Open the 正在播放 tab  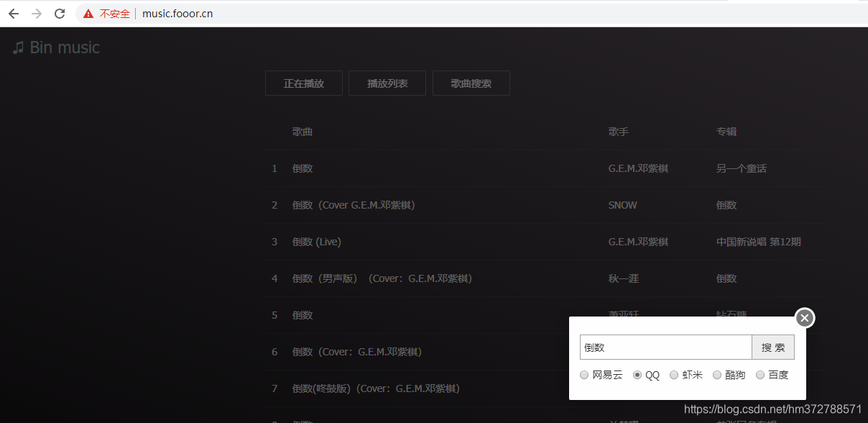click(304, 83)
